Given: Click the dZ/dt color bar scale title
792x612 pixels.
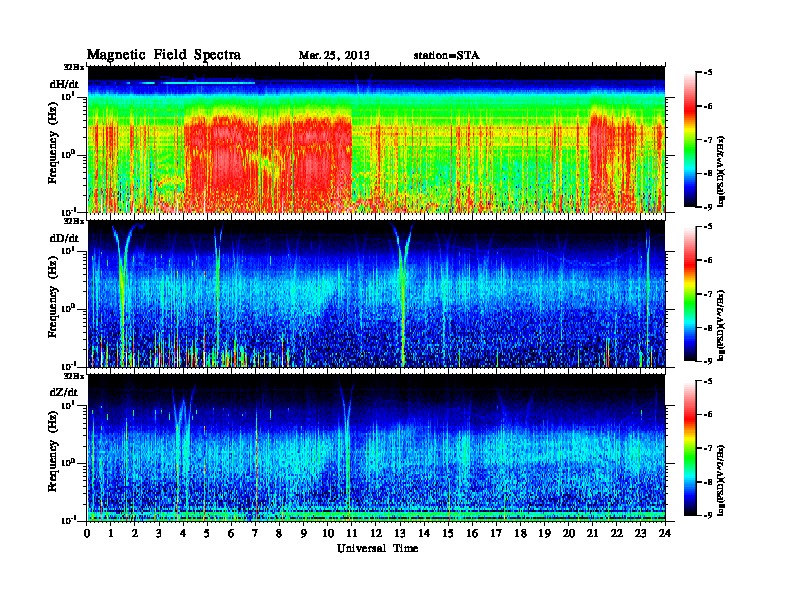Looking at the screenshot, I should point(722,480).
